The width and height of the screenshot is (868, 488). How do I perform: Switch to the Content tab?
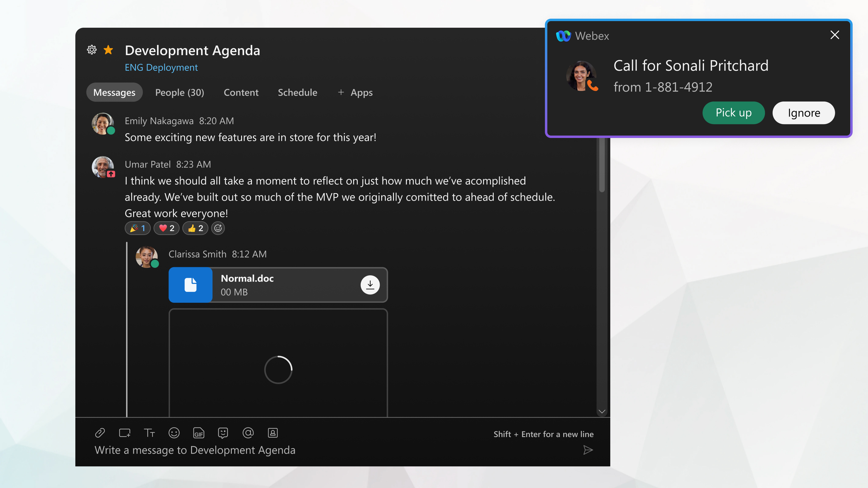(241, 92)
